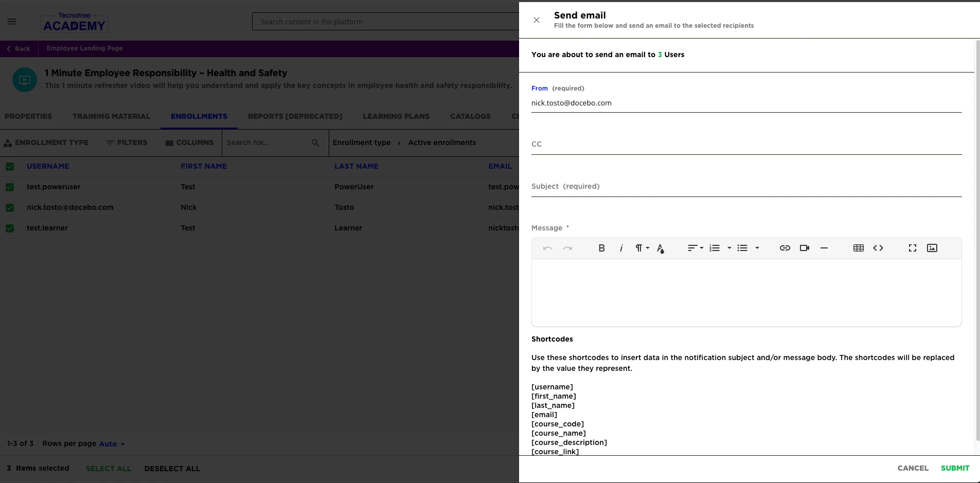The image size is (980, 483).
Task: Open the text color picker
Action: coord(661,248)
